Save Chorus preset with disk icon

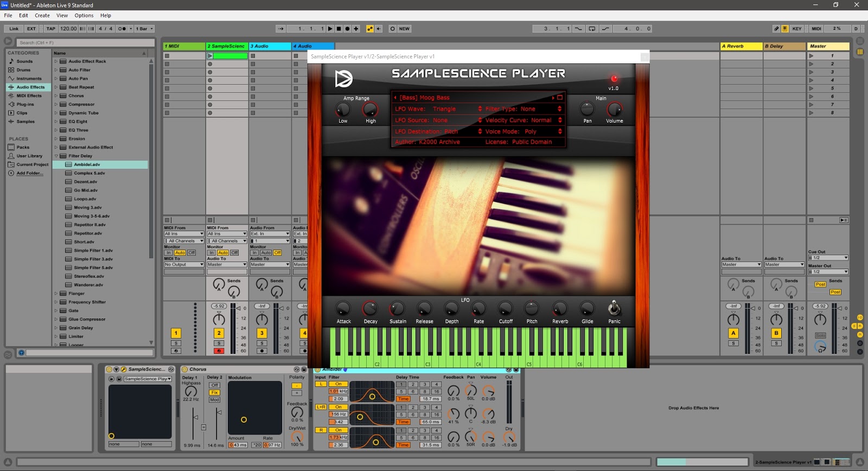coord(304,370)
